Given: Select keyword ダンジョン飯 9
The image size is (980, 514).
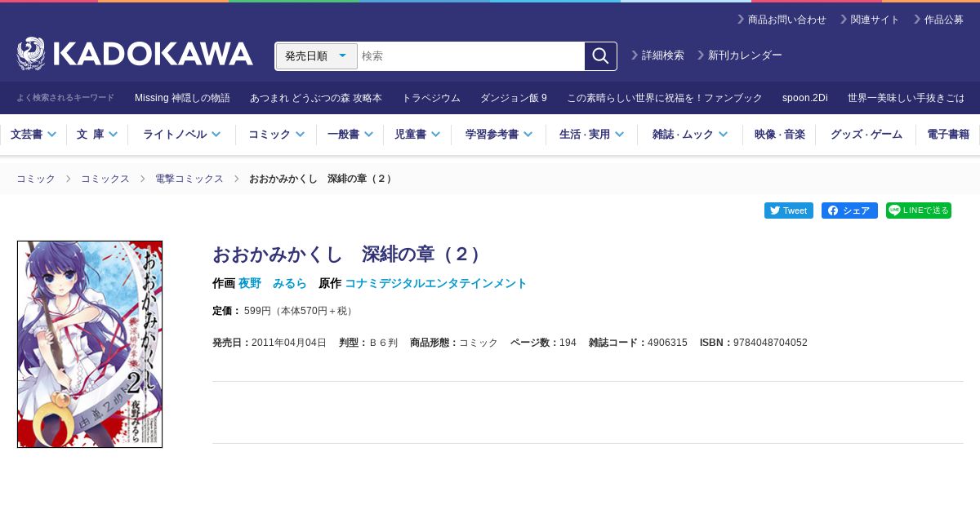Looking at the screenshot, I should pyautogui.click(x=514, y=98).
